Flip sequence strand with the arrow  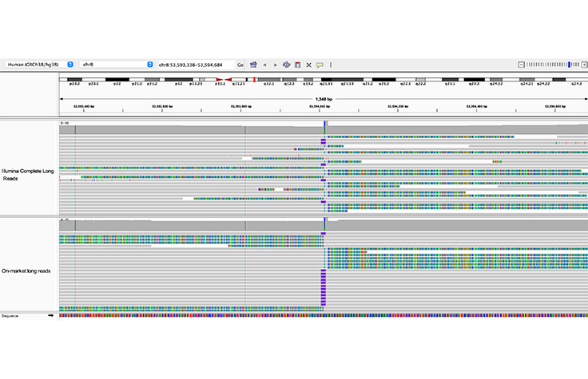pyautogui.click(x=52, y=316)
